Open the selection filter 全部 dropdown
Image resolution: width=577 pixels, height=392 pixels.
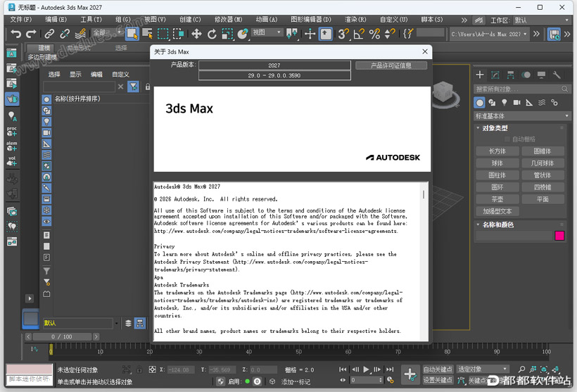coord(107,33)
